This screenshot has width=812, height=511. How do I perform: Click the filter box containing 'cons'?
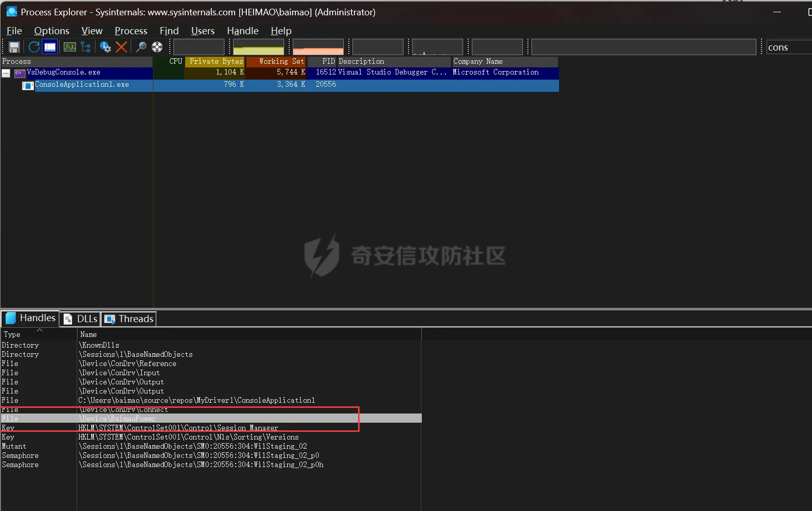click(789, 47)
